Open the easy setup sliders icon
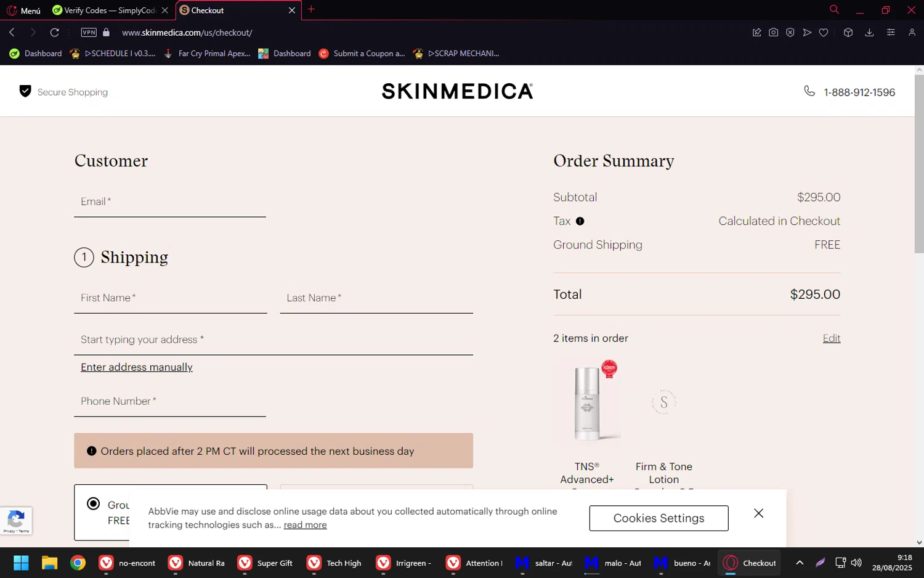Image resolution: width=924 pixels, height=578 pixels. pos(891,33)
